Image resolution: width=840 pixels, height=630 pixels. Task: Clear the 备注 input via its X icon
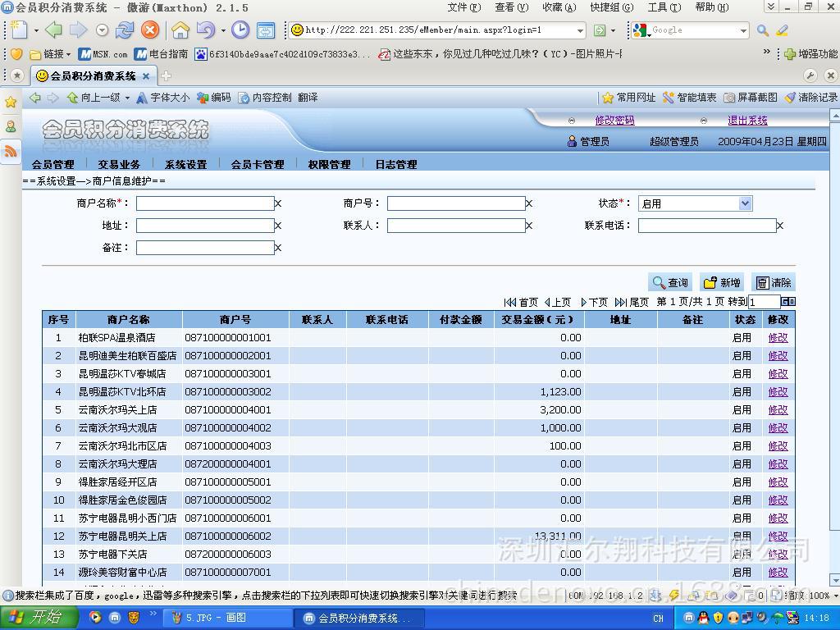point(279,247)
